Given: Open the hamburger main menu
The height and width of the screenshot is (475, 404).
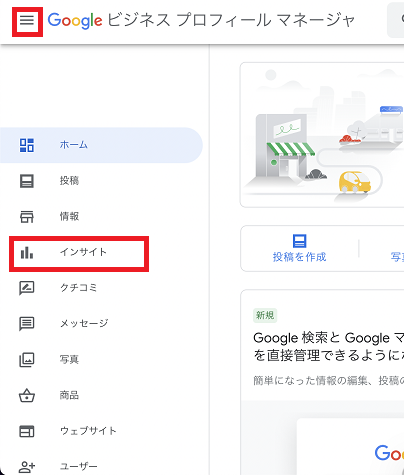Looking at the screenshot, I should click(x=27, y=21).
